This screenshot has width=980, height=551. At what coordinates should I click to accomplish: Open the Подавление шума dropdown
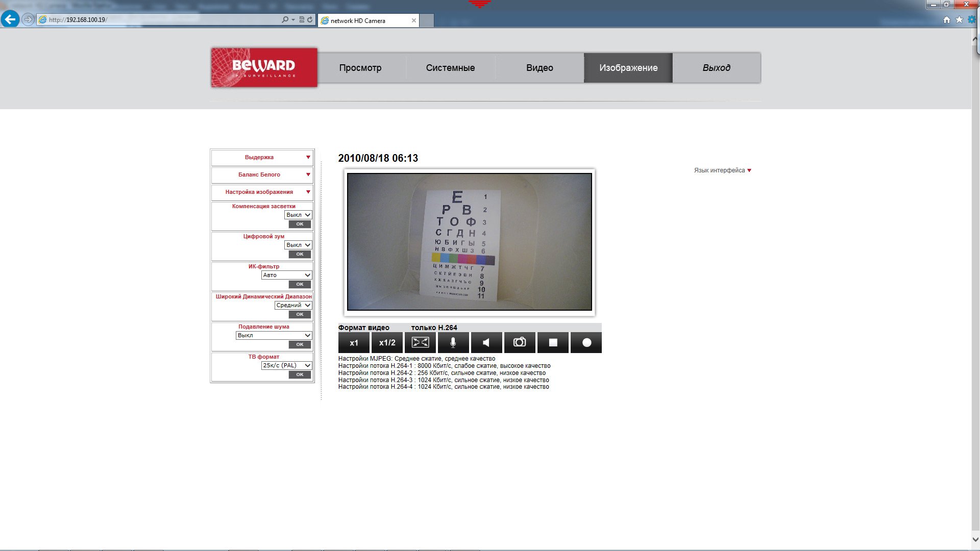pyautogui.click(x=274, y=335)
